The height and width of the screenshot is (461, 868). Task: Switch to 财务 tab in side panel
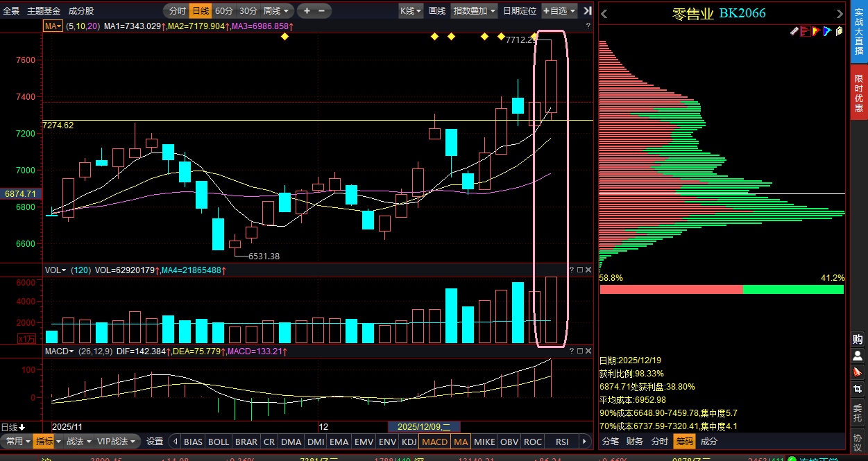pyautogui.click(x=634, y=441)
